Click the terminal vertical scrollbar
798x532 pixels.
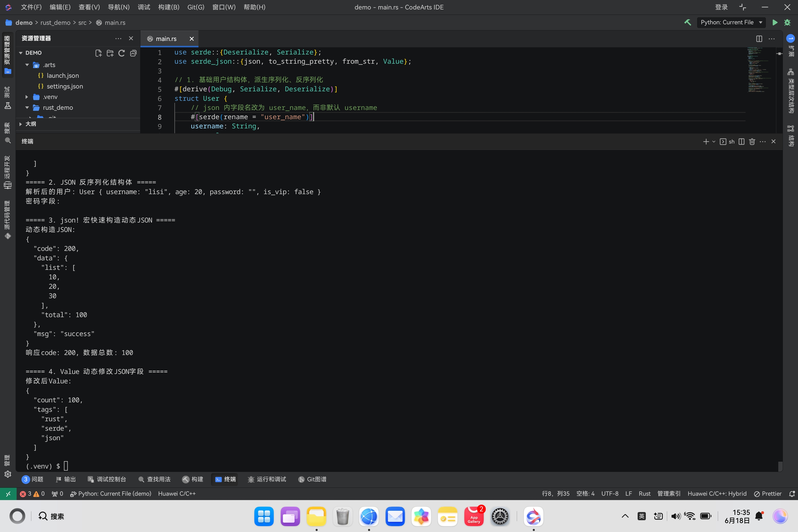[780, 466]
